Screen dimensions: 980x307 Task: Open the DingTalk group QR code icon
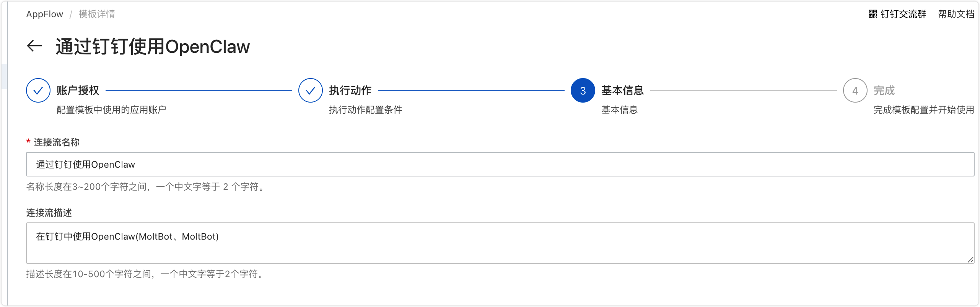click(x=873, y=14)
